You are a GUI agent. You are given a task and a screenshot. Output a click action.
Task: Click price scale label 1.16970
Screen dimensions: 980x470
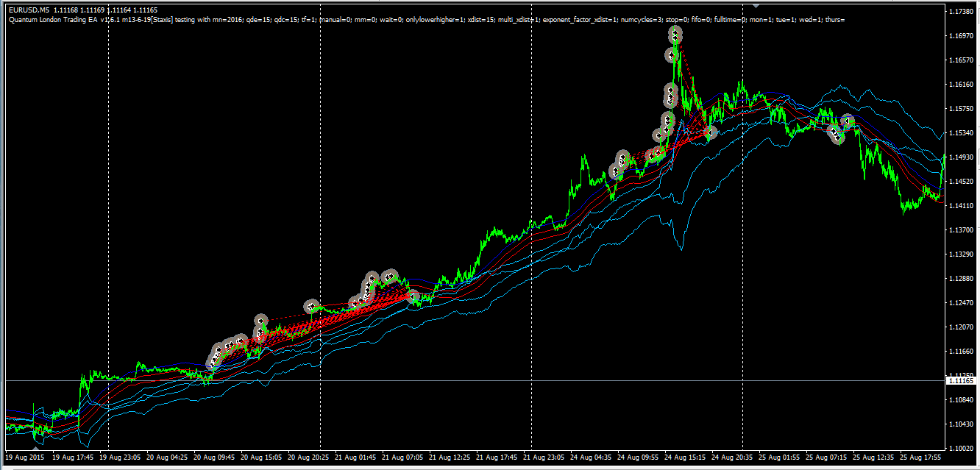click(x=961, y=37)
